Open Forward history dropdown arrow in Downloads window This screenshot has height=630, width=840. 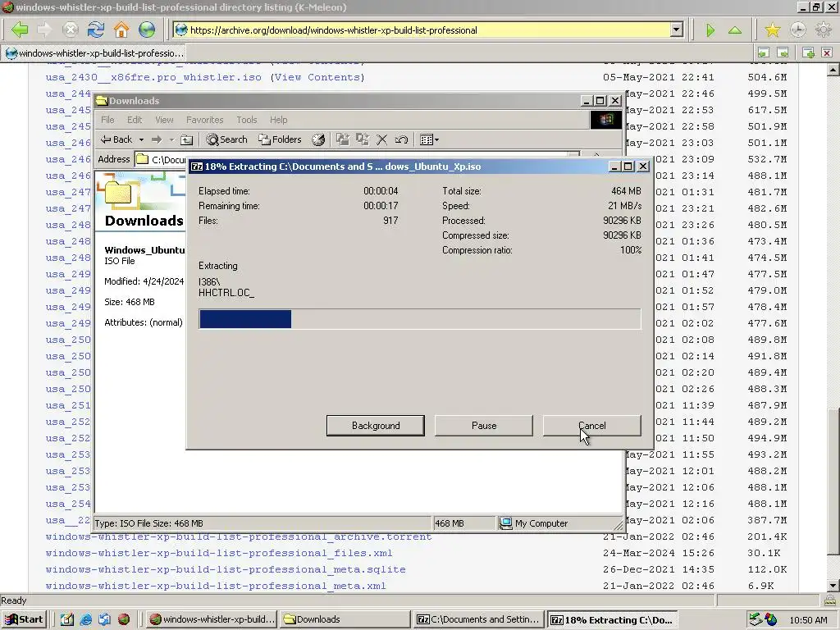tap(171, 139)
